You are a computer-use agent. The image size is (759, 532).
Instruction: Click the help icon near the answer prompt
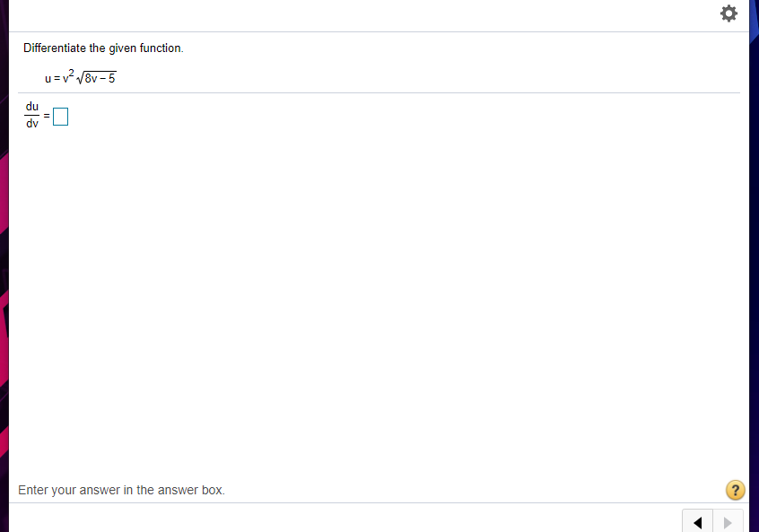click(735, 490)
